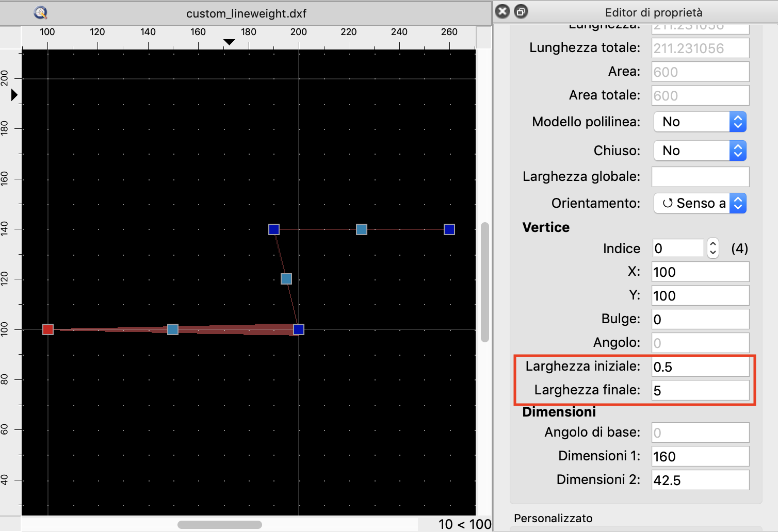Viewport: 778px width, 532px height.
Task: Click the Larghezza iniziale field
Action: (700, 367)
